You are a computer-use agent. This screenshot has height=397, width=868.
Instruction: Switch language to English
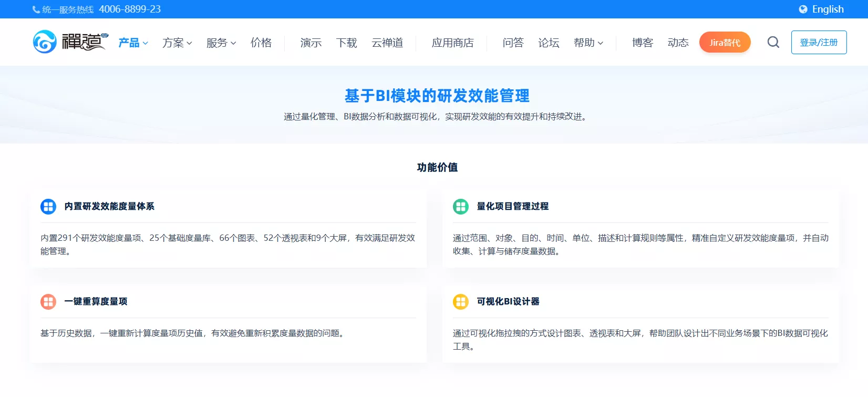[x=828, y=9]
